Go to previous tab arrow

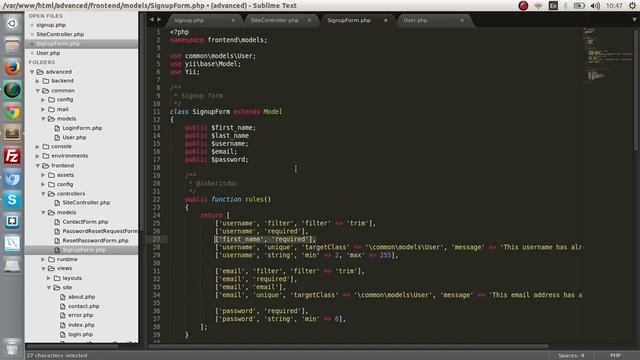pos(152,20)
